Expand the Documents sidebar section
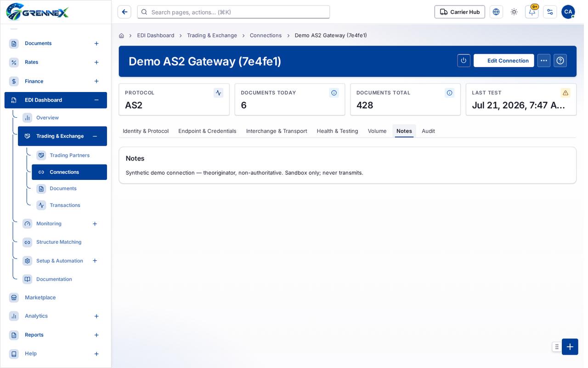This screenshot has width=588, height=368. 96,43
